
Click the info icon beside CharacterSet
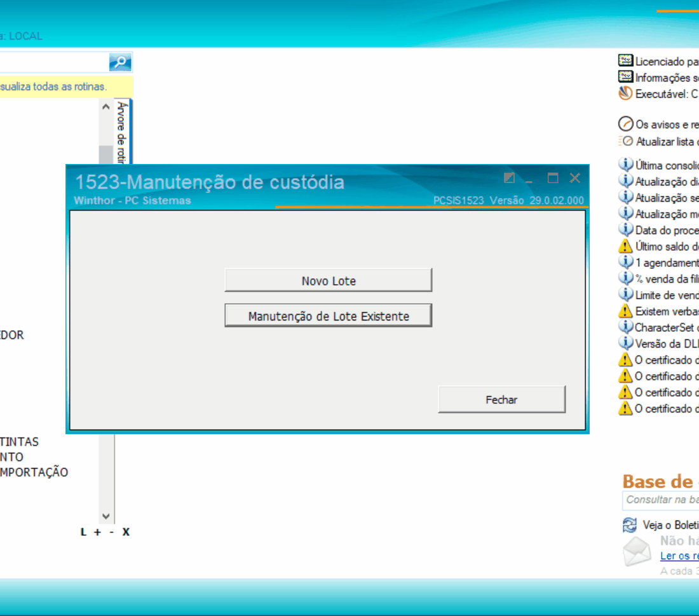625,327
